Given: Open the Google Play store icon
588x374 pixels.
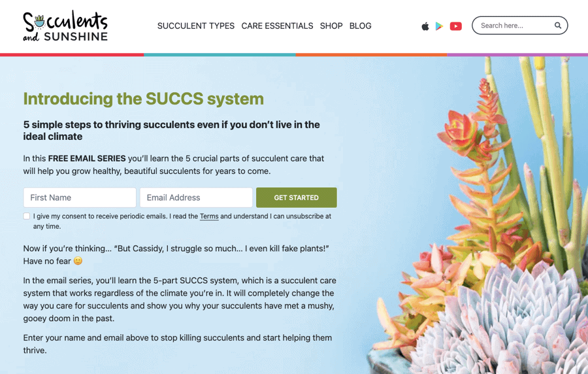Looking at the screenshot, I should [440, 26].
